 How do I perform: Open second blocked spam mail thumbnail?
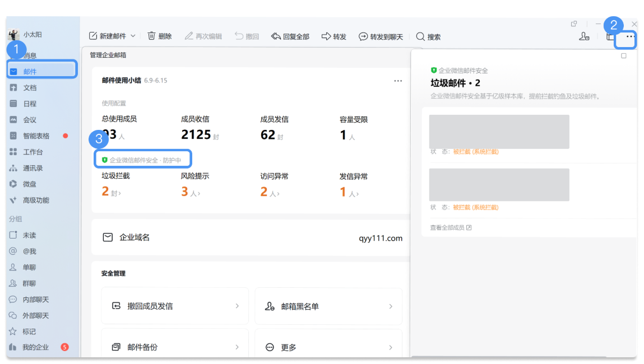tap(499, 185)
